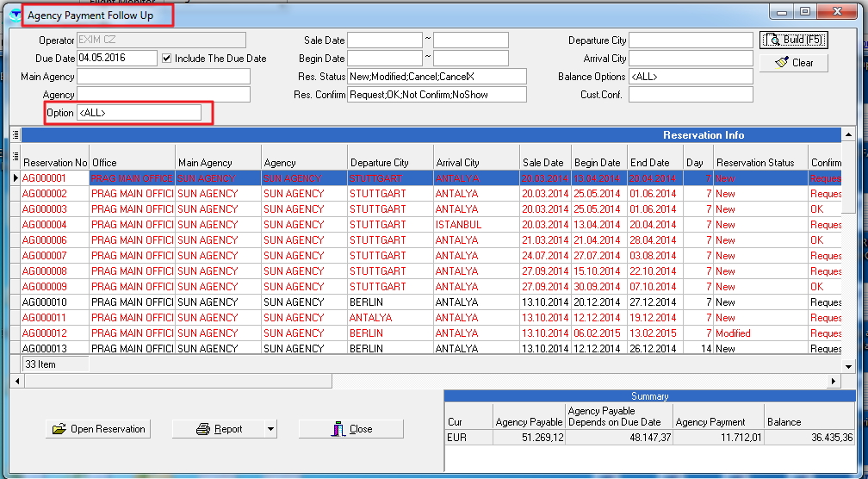The height and width of the screenshot is (479, 868).
Task: Click grid options icon beside Reservation Info header
Action: (15, 135)
